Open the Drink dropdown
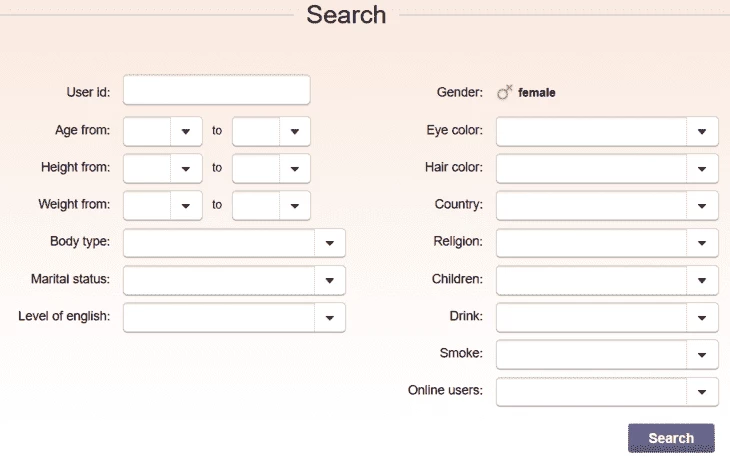 tap(607, 317)
